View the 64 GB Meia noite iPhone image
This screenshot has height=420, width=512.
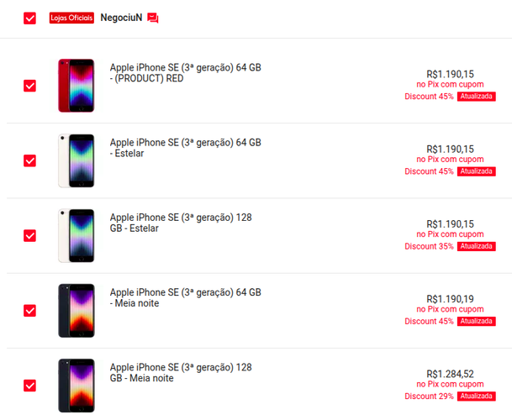pyautogui.click(x=77, y=311)
